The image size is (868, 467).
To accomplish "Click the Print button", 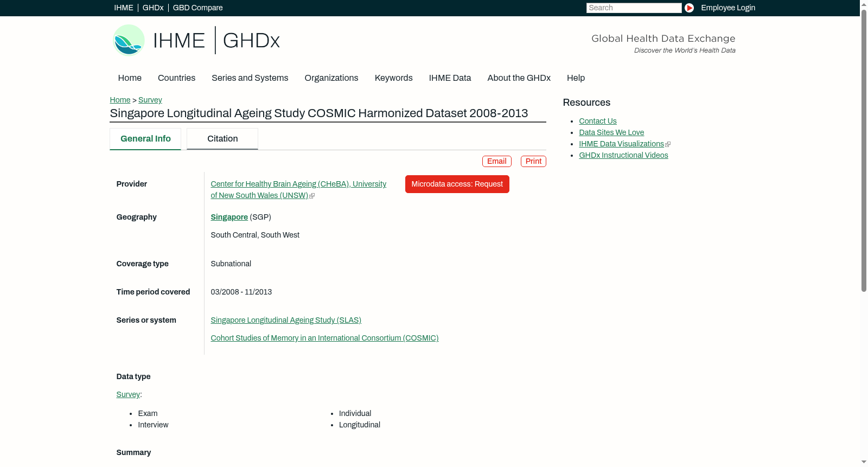I will (x=533, y=162).
